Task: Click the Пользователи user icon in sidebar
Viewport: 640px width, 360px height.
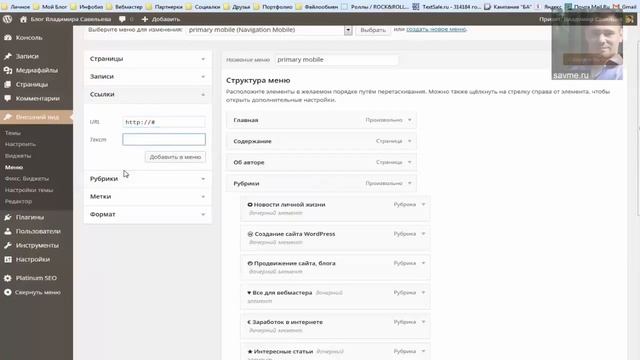Action: pos(8,231)
